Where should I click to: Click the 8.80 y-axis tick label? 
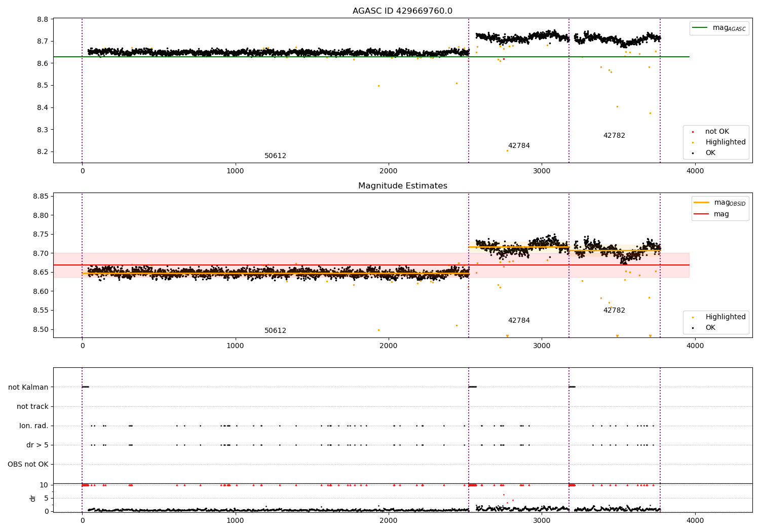41,215
